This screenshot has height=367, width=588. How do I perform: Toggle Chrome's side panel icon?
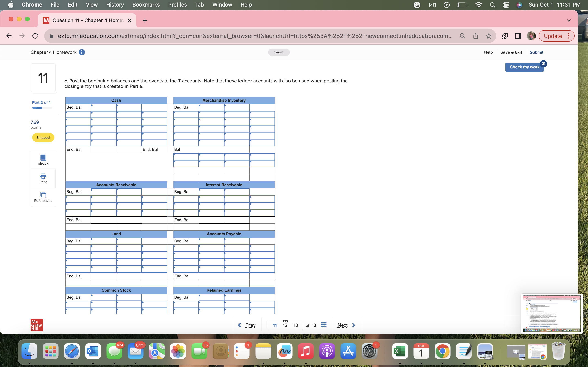(x=518, y=36)
